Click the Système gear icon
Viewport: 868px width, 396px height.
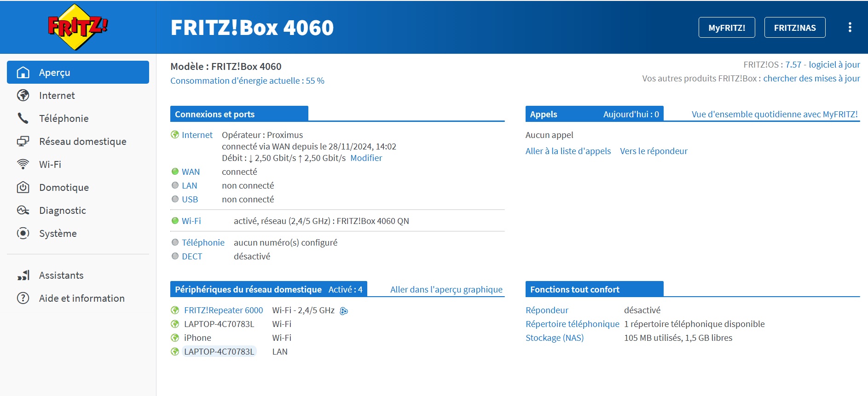click(23, 233)
